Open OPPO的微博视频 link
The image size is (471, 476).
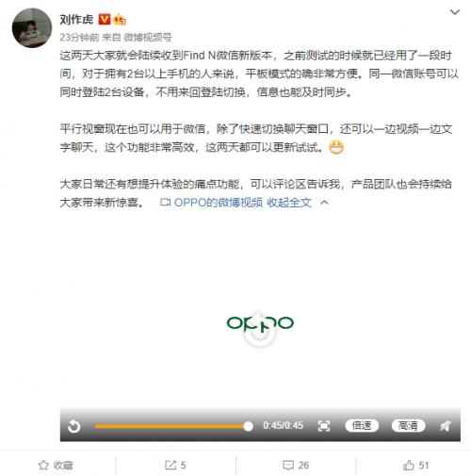211,203
